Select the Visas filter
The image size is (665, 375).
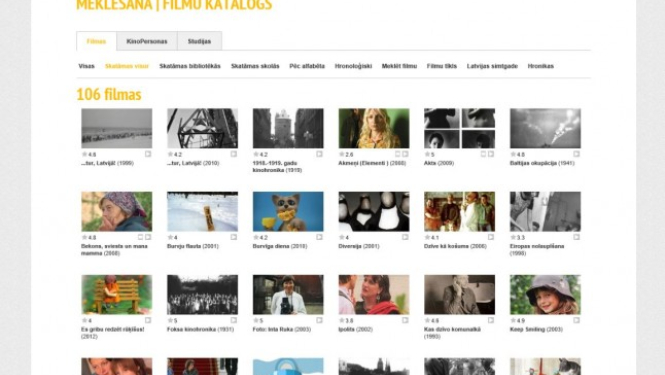pyautogui.click(x=87, y=66)
